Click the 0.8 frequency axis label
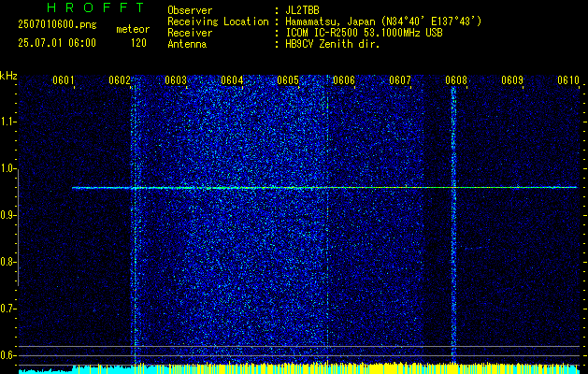588x374 pixels. [x=7, y=262]
